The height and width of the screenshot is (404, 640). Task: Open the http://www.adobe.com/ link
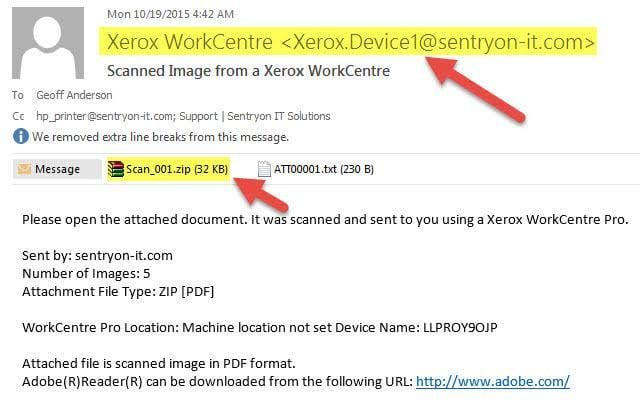(x=493, y=381)
